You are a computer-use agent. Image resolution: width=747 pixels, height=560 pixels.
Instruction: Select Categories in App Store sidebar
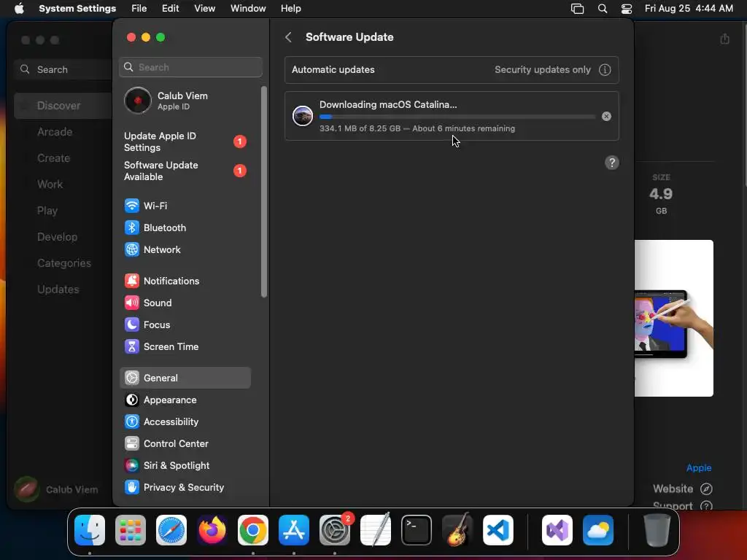(x=64, y=262)
